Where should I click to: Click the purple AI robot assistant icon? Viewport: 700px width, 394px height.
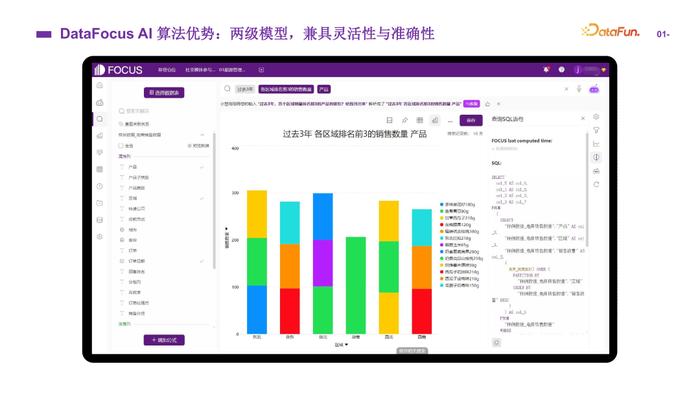tap(594, 89)
